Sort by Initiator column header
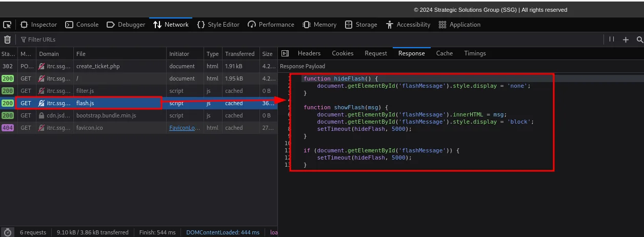644x237 pixels. pyautogui.click(x=185, y=54)
